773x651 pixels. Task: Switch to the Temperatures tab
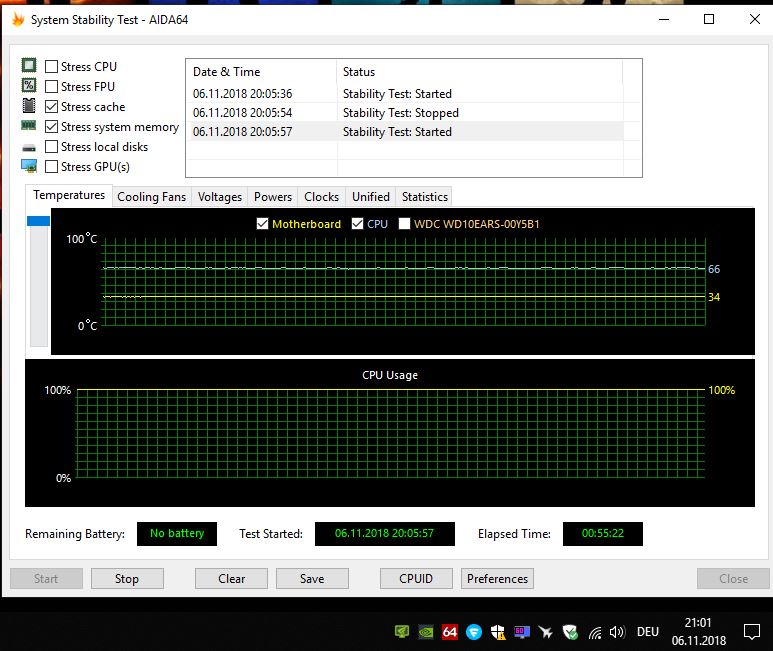pos(69,195)
